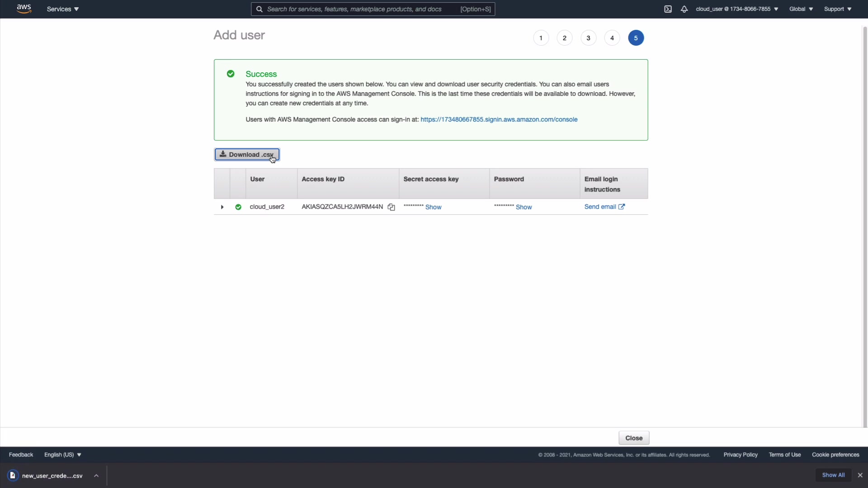Open the notifications bell icon
The image size is (868, 488).
(x=684, y=9)
